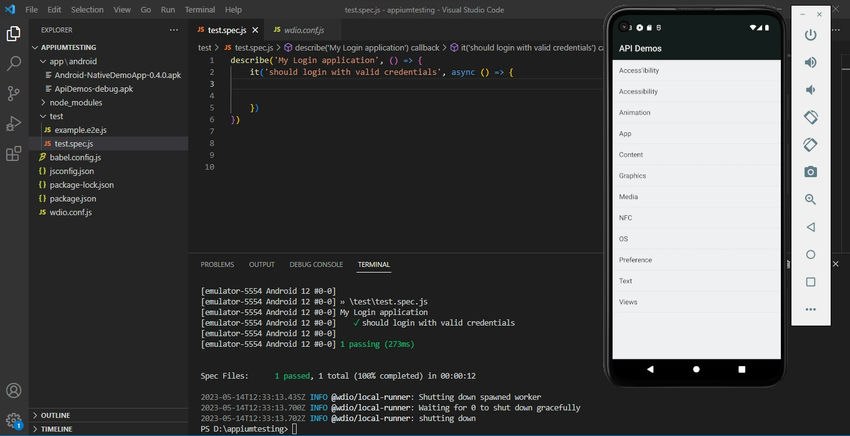Open the Manage gear icon
The image size is (850, 436).
pyautogui.click(x=14, y=420)
